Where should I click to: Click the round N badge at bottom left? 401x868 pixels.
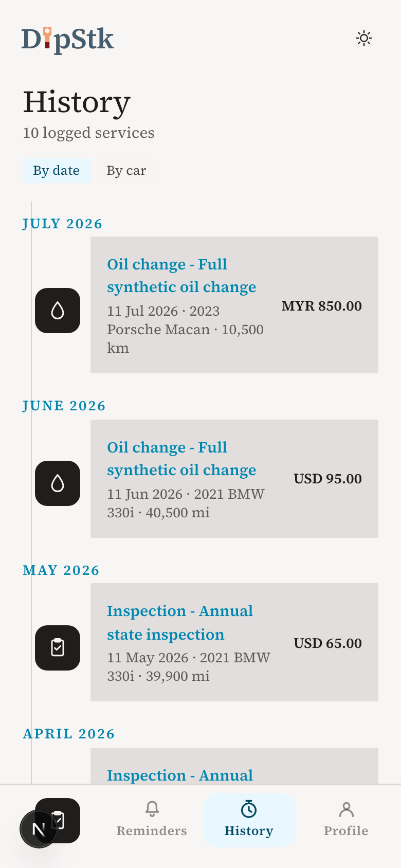(x=39, y=829)
